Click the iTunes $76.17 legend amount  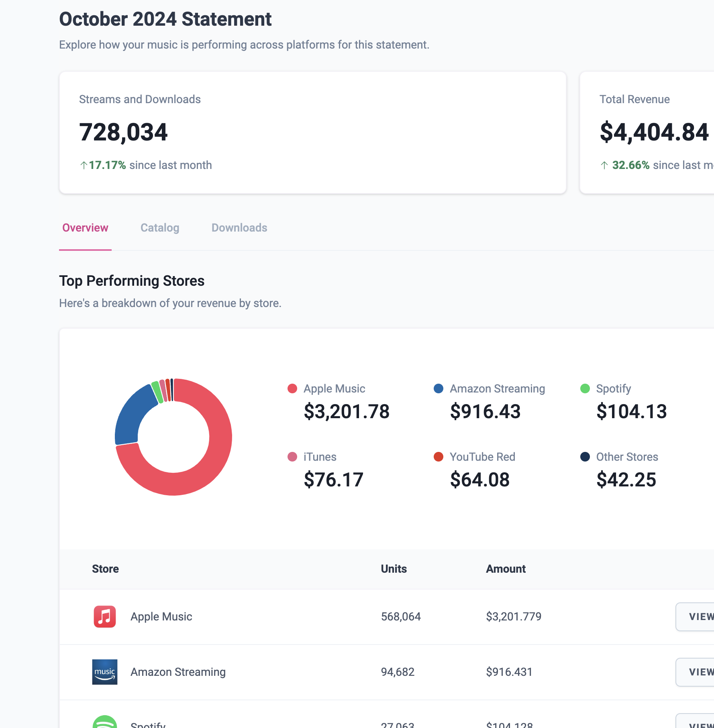coord(333,480)
